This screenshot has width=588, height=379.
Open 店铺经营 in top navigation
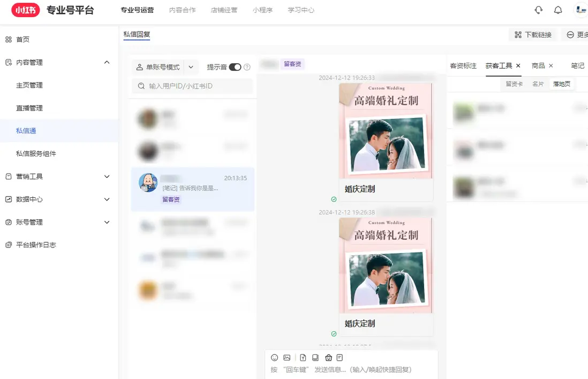tap(224, 10)
